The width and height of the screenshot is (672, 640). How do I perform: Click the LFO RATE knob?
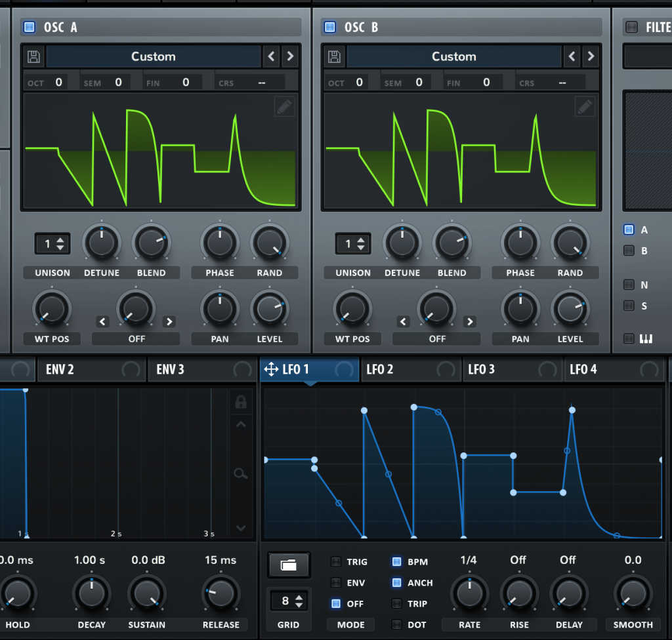point(469,594)
